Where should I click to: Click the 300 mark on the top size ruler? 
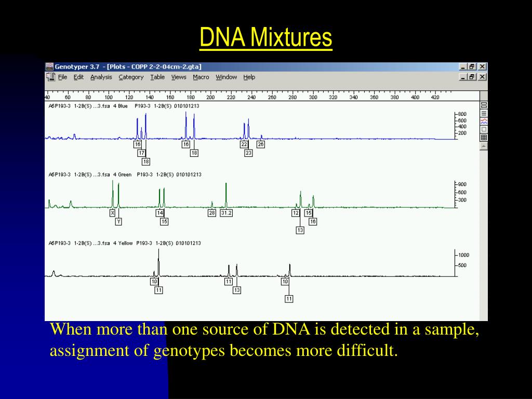click(x=313, y=97)
